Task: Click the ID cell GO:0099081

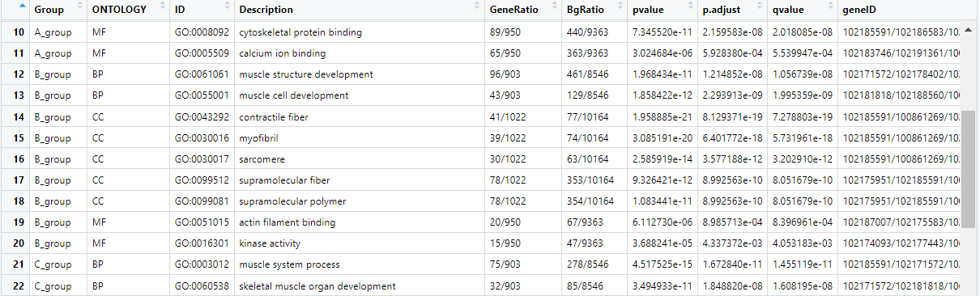Action: click(202, 201)
